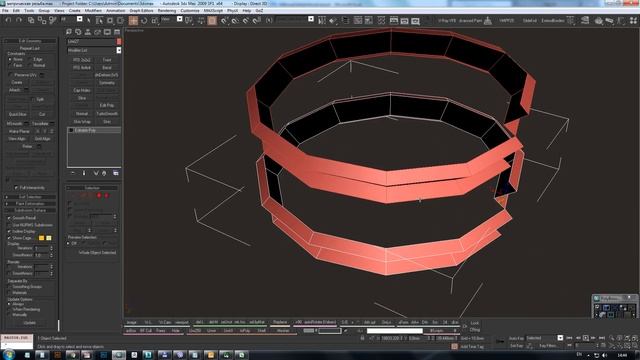Collapse the Selection rollout header
The height and width of the screenshot is (360, 640).
(x=92, y=188)
